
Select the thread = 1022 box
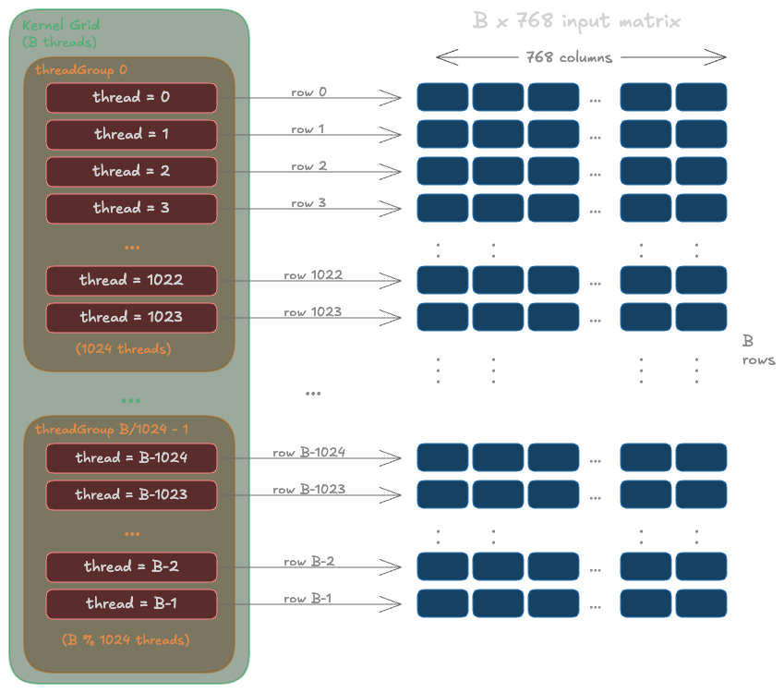[130, 280]
